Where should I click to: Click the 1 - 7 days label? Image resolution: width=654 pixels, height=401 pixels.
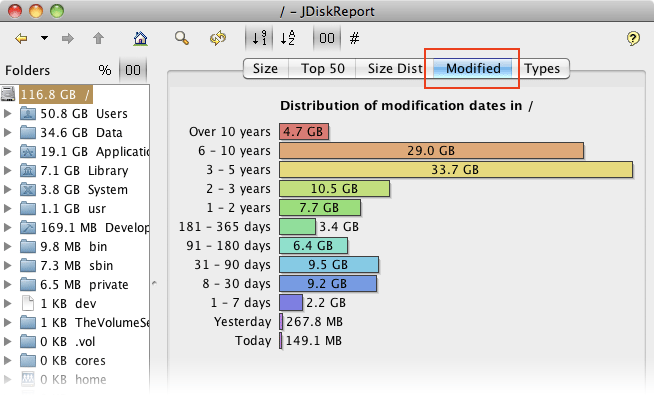click(240, 303)
